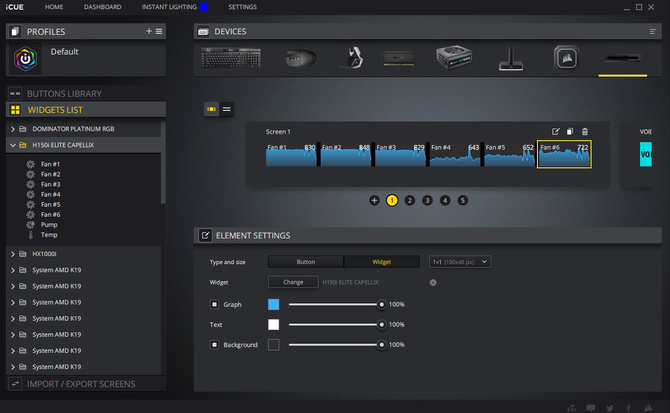Image resolution: width=670 pixels, height=413 pixels.
Task: Open the chat feedback icon in footer
Action: [591, 408]
